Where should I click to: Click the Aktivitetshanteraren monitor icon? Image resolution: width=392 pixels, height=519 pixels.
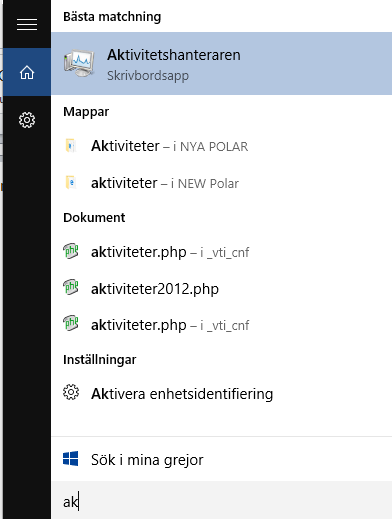pos(79,63)
